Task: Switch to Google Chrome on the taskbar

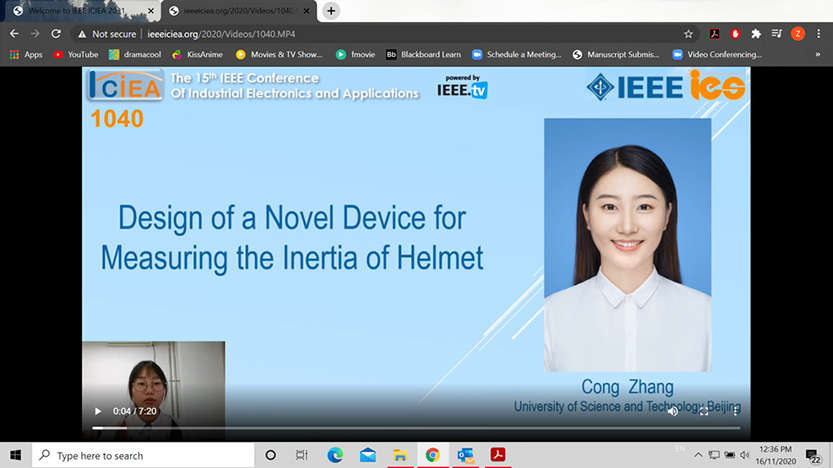Action: (x=432, y=455)
